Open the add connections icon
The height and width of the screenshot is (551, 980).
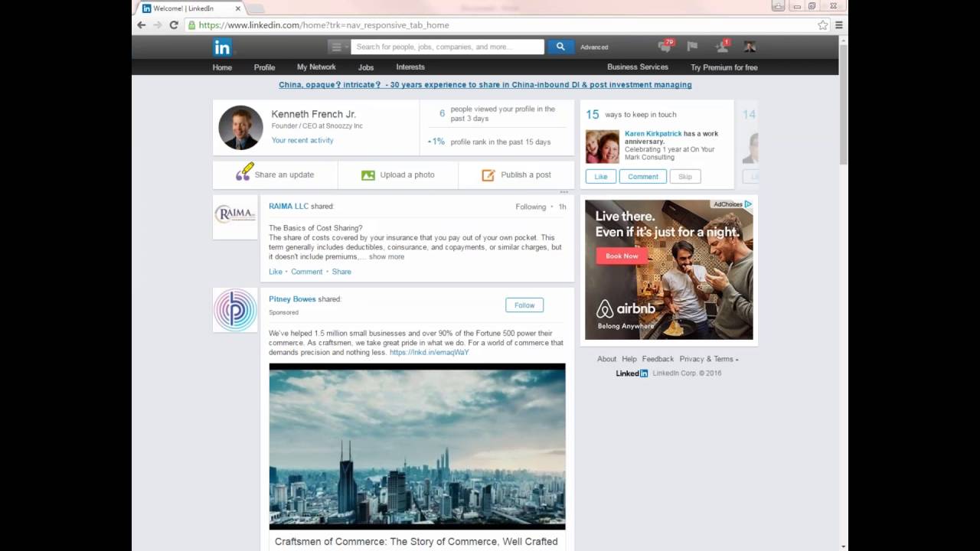[x=722, y=47]
